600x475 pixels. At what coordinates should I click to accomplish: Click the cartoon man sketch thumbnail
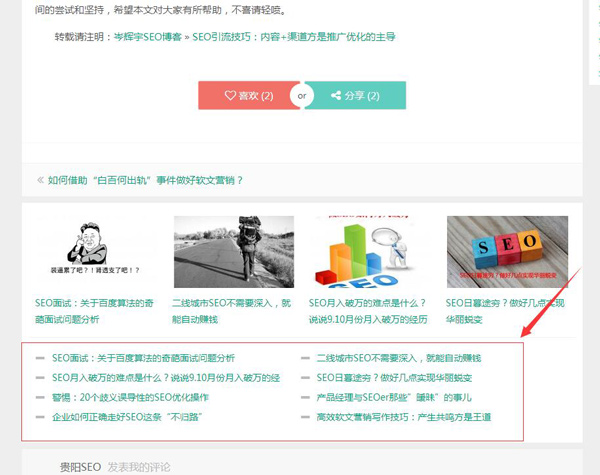(x=96, y=252)
